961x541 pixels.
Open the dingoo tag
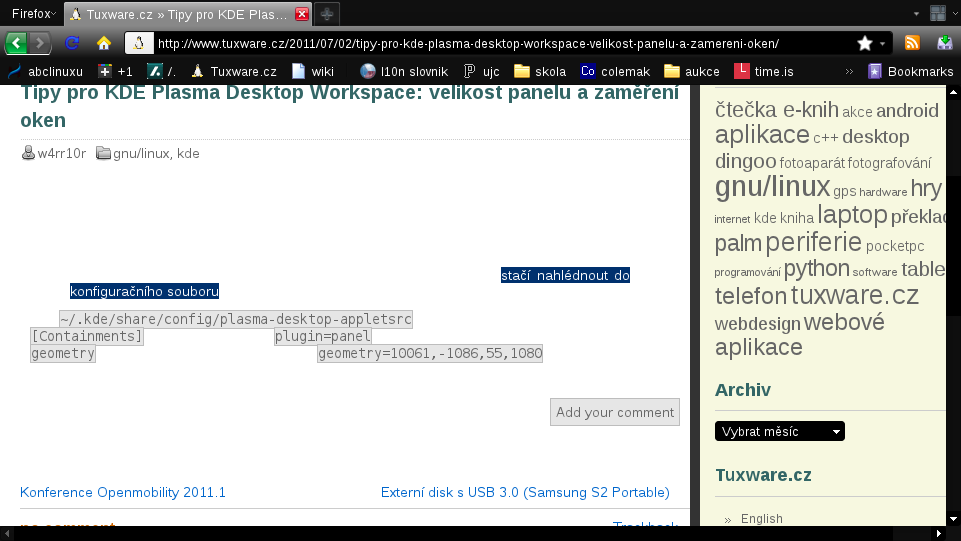pyautogui.click(x=745, y=161)
